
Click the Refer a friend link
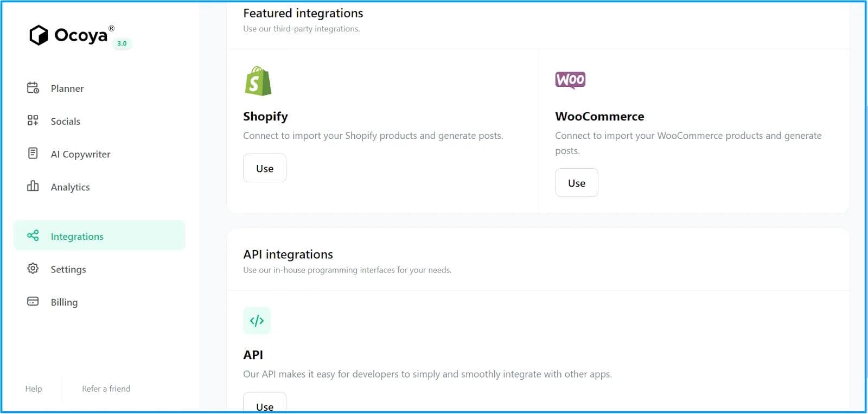tap(106, 388)
